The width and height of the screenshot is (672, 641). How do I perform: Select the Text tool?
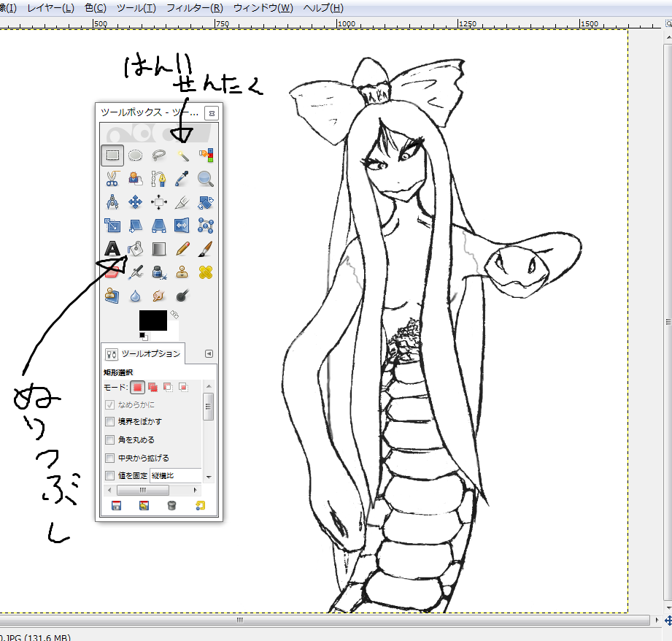tap(112, 249)
